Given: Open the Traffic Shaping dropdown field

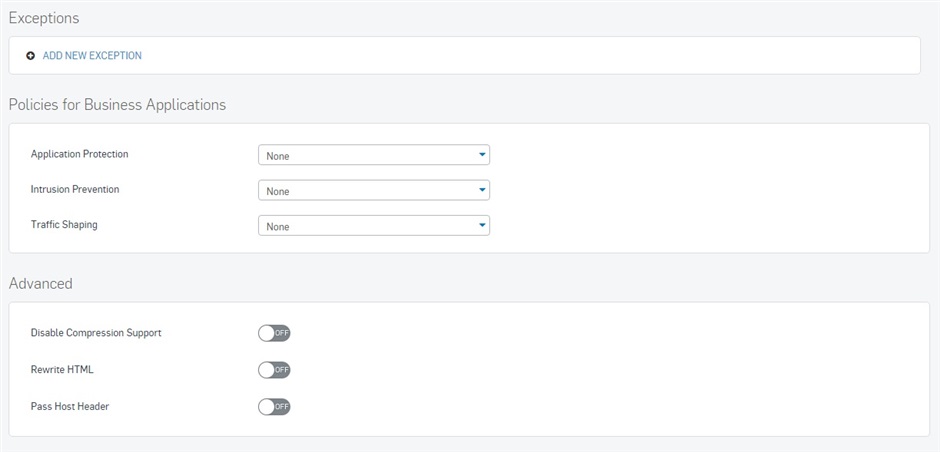Looking at the screenshot, I should tap(374, 226).
